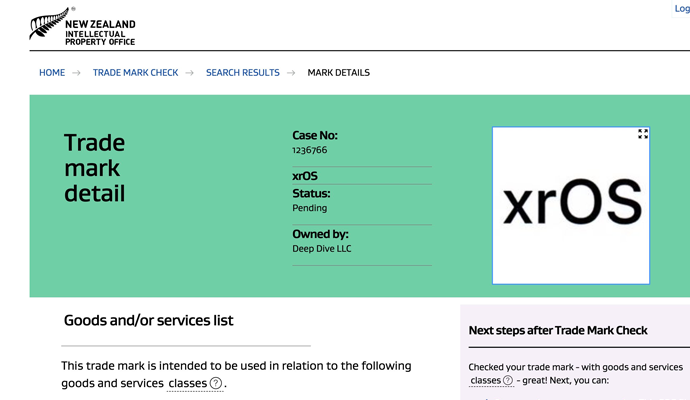
Task: Return to SEARCH RESULTS breadcrumb
Action: 243,73
